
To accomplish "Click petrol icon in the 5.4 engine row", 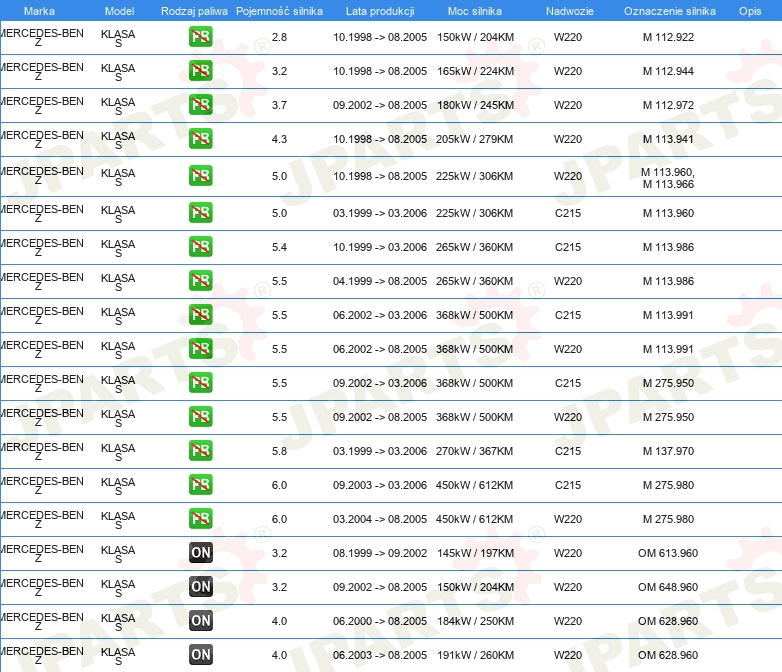I will click(x=200, y=246).
